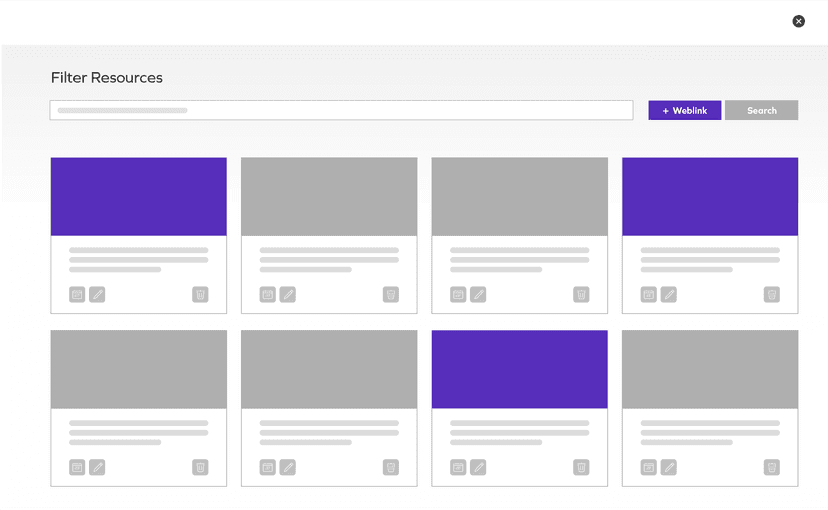The image size is (828, 510).
Task: Click the trash icon on the bottom-right gray card
Action: [x=772, y=467]
